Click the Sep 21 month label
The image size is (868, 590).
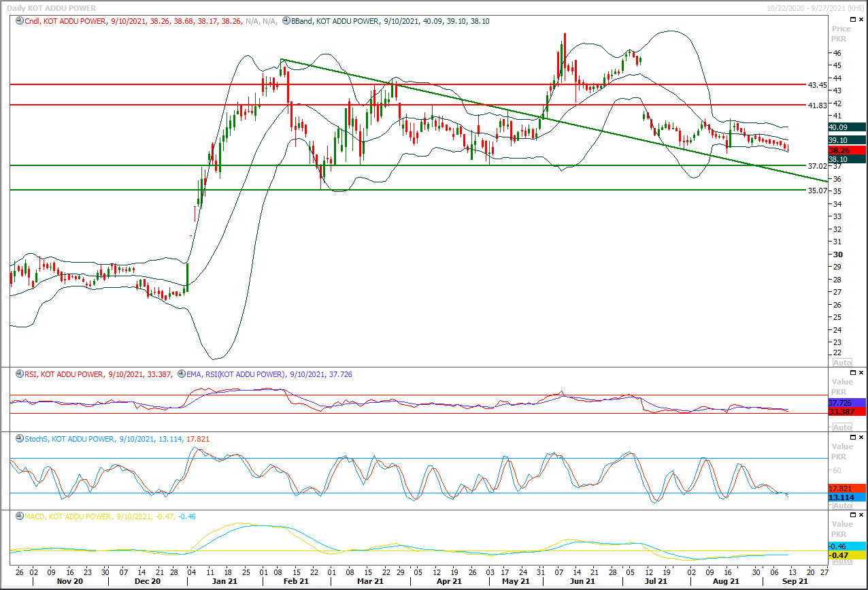795,582
